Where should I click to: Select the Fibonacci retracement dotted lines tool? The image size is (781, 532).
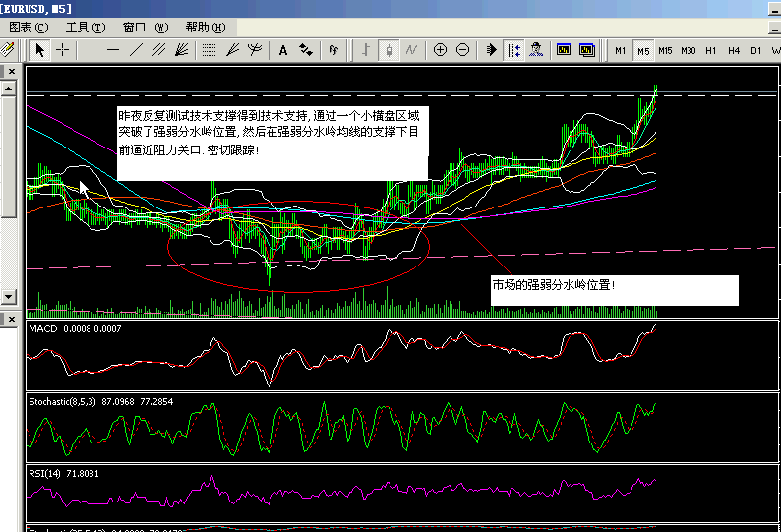[x=210, y=50]
